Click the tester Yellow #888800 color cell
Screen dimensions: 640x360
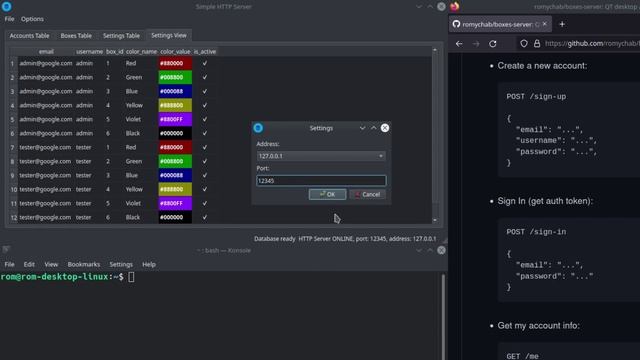(x=175, y=189)
